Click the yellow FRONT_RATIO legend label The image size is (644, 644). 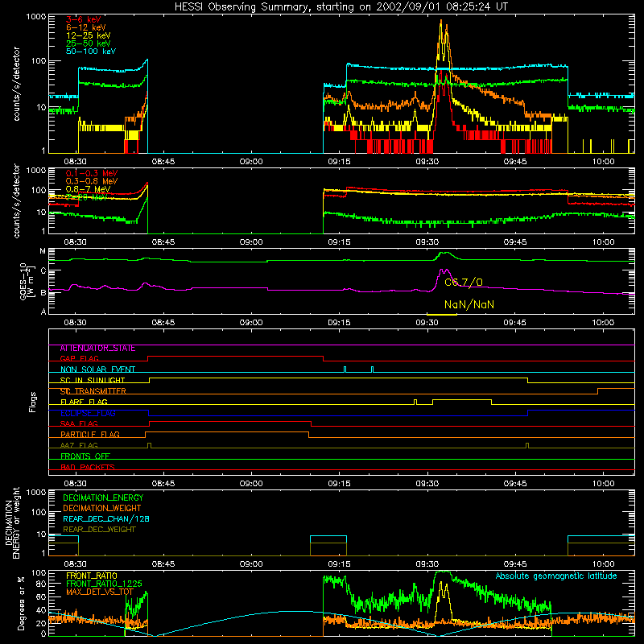[92, 576]
